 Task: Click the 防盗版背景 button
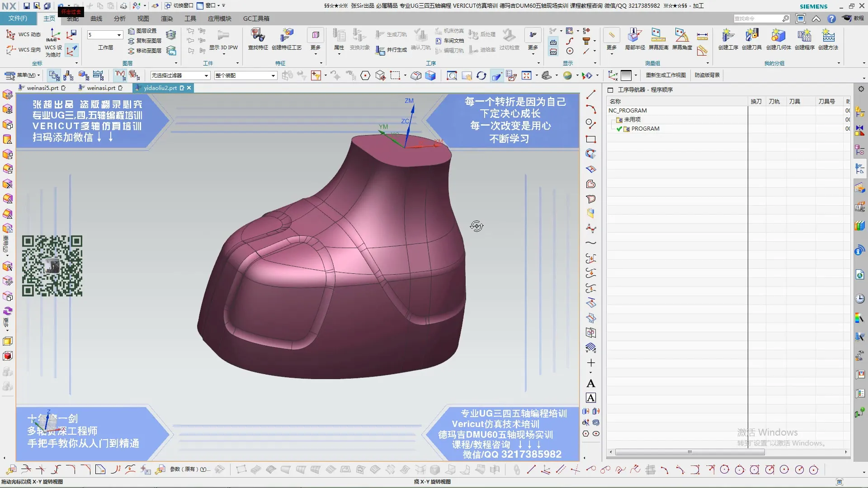click(707, 75)
